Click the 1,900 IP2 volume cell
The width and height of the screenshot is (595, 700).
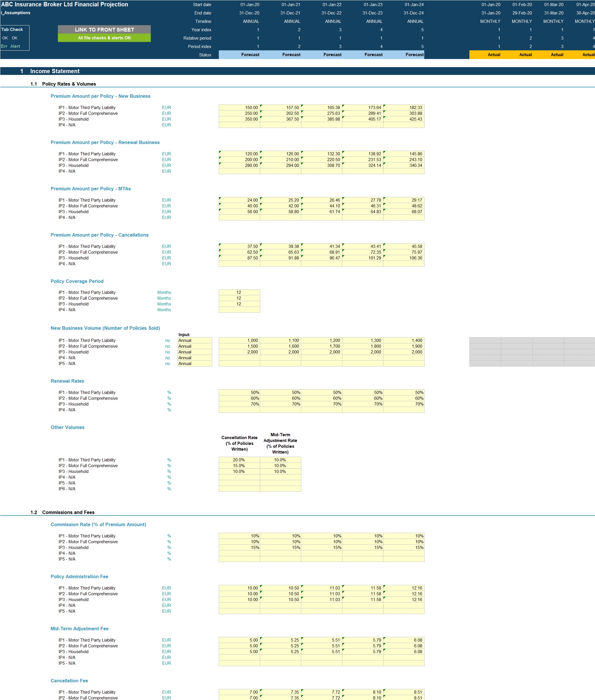(404, 346)
